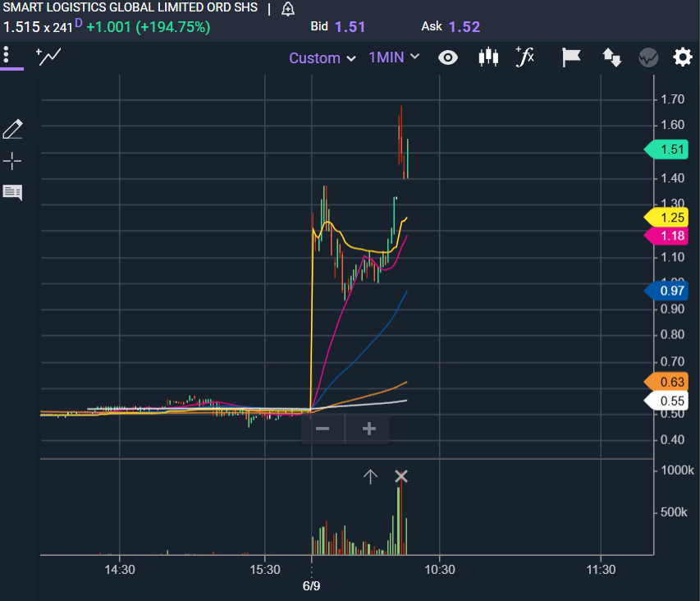
Task: Close the volume pane with X
Action: (401, 476)
